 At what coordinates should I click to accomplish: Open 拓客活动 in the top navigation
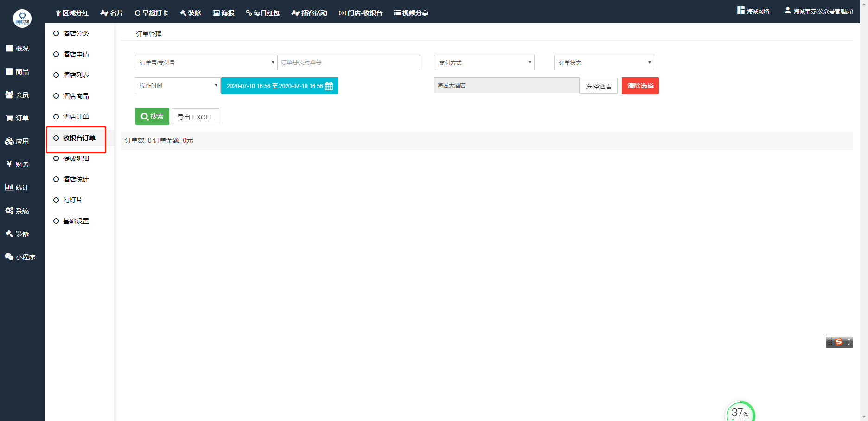[x=309, y=13]
